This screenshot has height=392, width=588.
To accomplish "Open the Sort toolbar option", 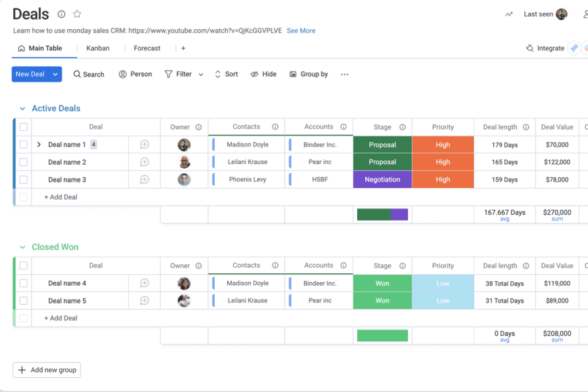I will pos(226,74).
